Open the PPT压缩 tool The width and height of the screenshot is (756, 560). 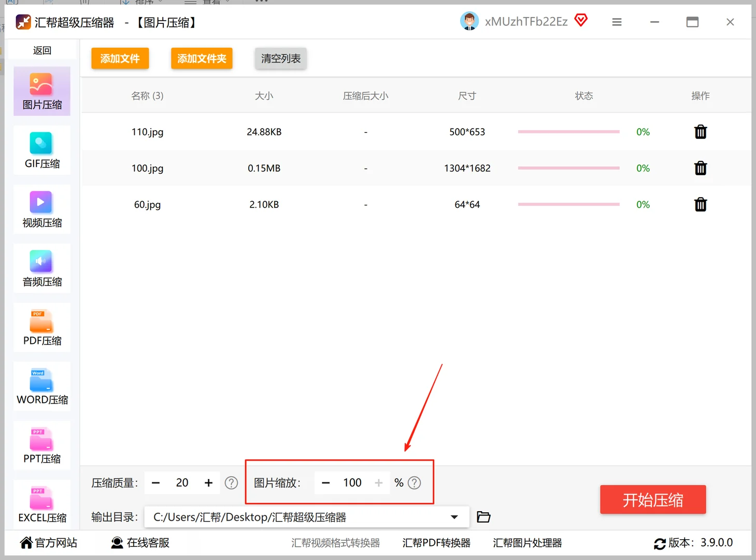(41, 445)
